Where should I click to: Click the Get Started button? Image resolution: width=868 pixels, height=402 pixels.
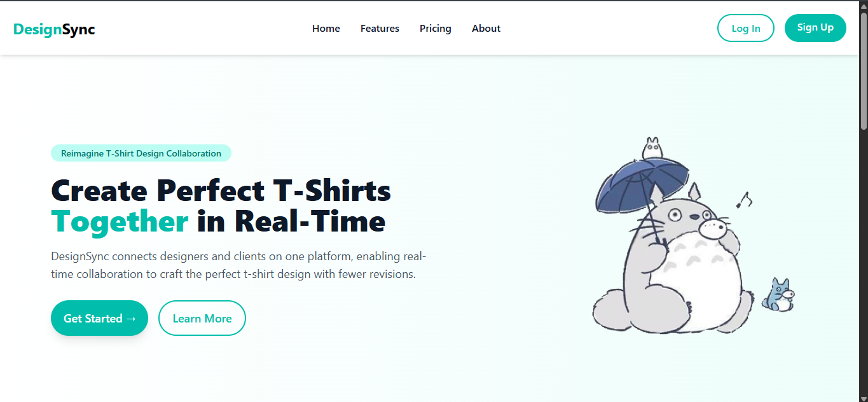(99, 318)
